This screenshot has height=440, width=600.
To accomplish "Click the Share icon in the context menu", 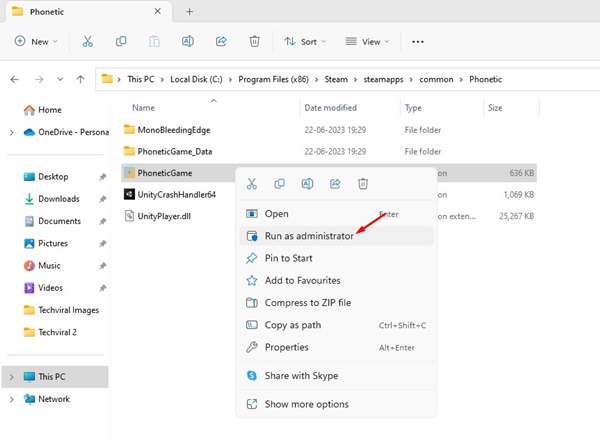I will coord(335,184).
